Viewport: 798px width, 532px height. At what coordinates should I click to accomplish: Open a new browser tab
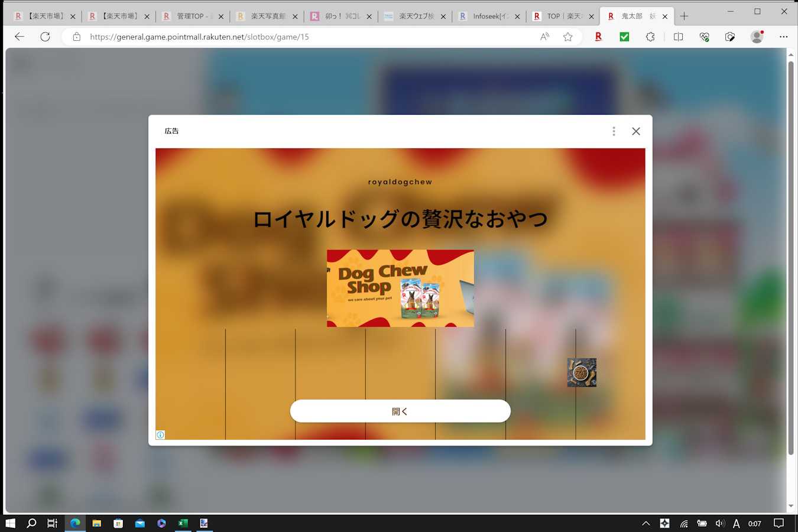(x=684, y=17)
